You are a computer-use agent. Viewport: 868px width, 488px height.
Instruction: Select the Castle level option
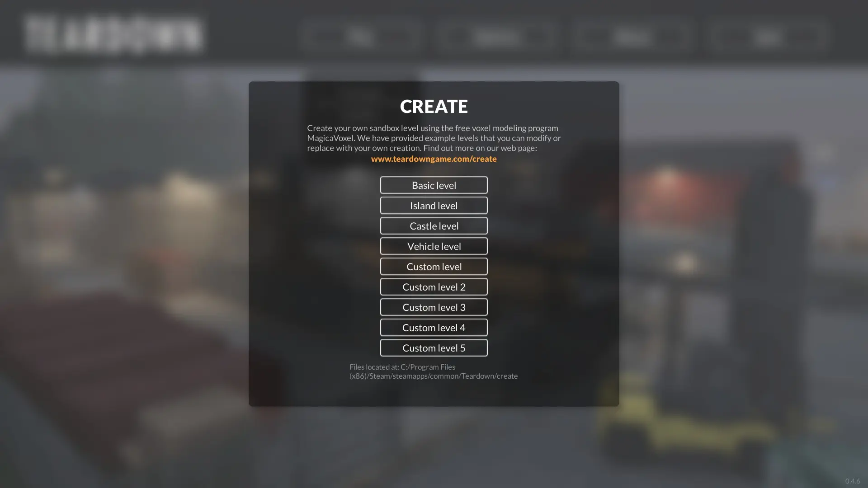click(x=434, y=226)
